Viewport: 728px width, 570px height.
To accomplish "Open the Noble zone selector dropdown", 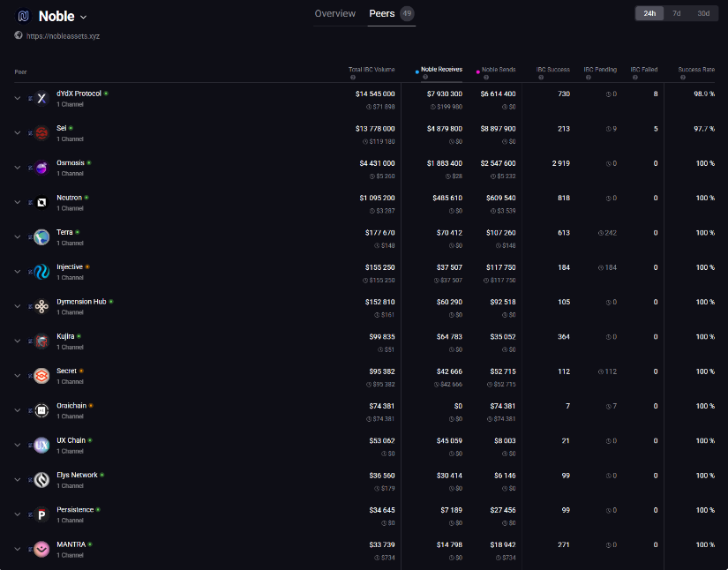I will coord(84,17).
